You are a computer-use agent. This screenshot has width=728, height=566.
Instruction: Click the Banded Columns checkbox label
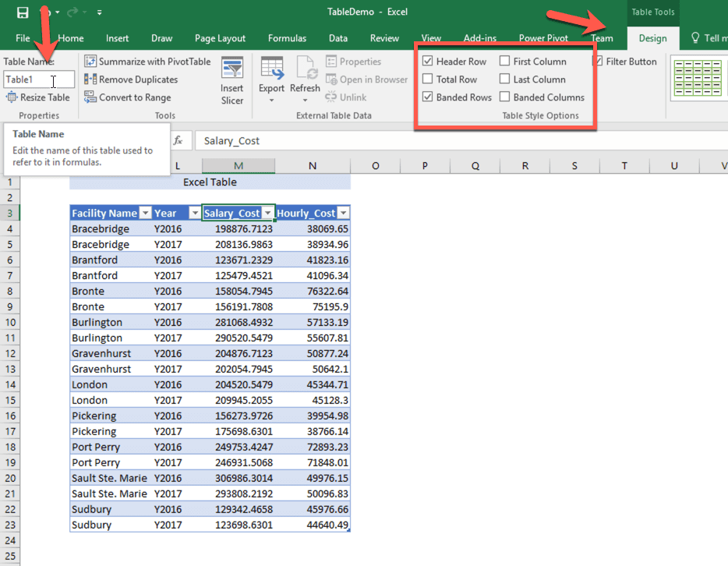543,97
